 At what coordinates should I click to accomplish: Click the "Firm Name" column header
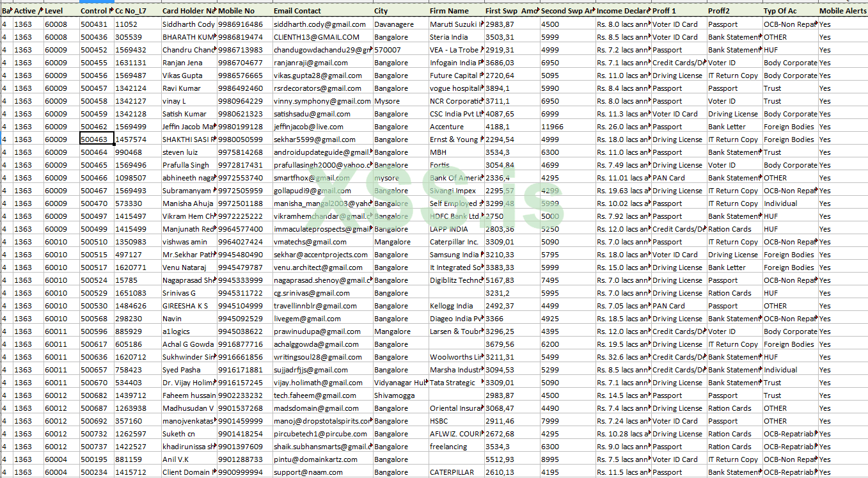[x=456, y=11]
